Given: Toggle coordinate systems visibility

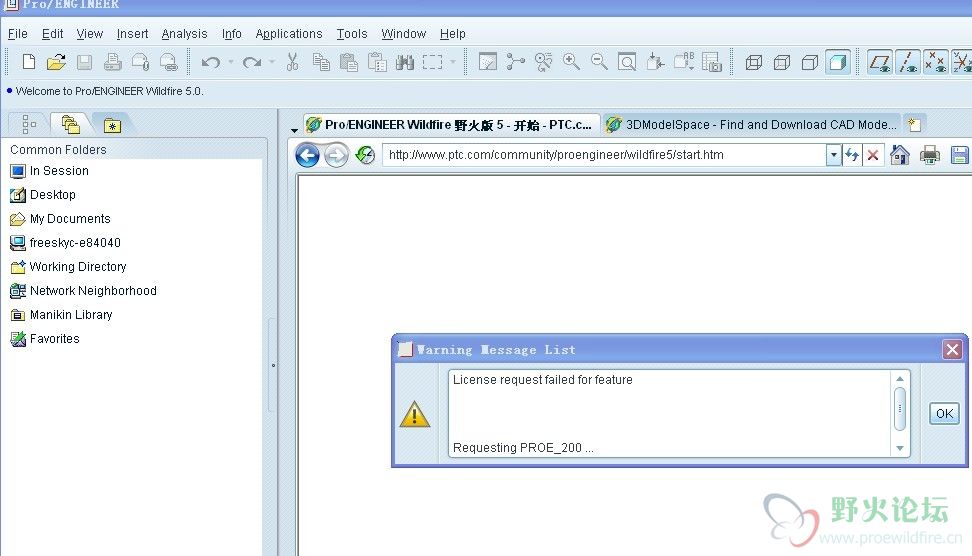Looking at the screenshot, I should tap(961, 62).
